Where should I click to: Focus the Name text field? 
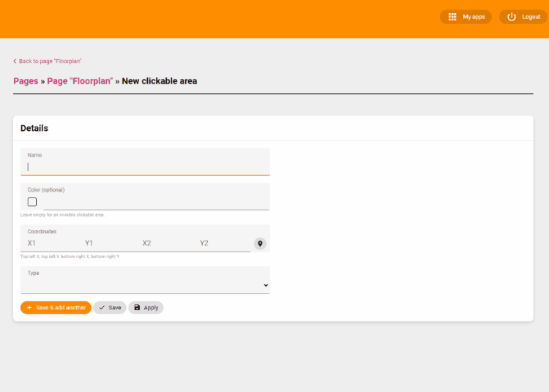pos(145,167)
